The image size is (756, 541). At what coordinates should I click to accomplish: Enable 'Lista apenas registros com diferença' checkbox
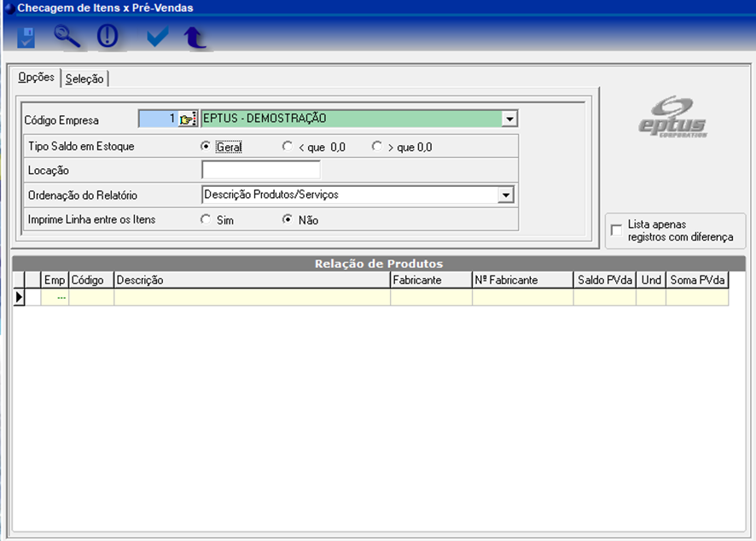click(617, 230)
